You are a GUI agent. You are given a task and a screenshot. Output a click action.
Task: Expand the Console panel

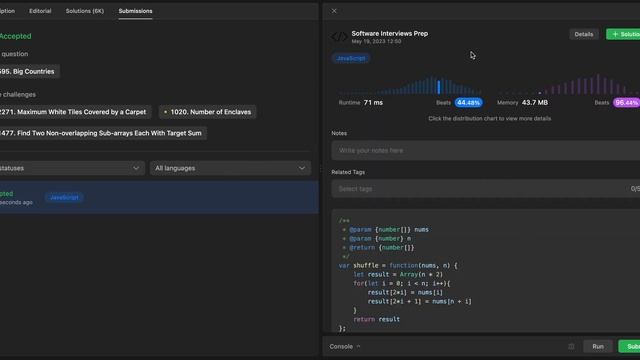pyautogui.click(x=345, y=347)
